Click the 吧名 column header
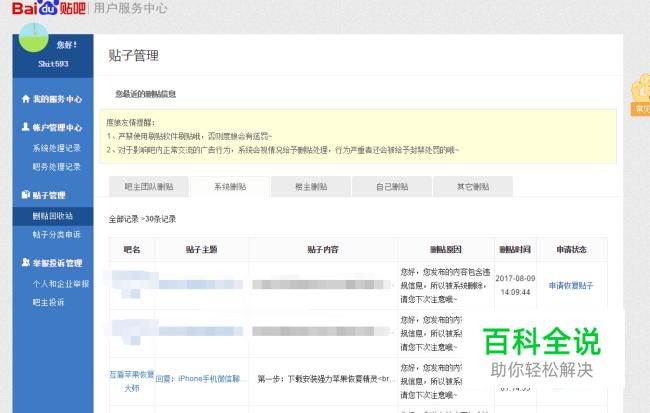Screen dimensions: 650x413 click(132, 249)
